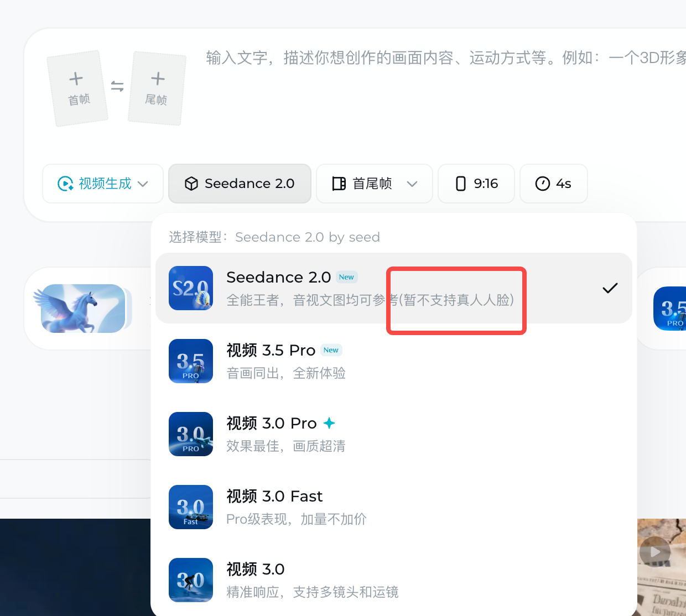Click the play icon on the bottom video thumbnail
This screenshot has width=686, height=616.
655,551
